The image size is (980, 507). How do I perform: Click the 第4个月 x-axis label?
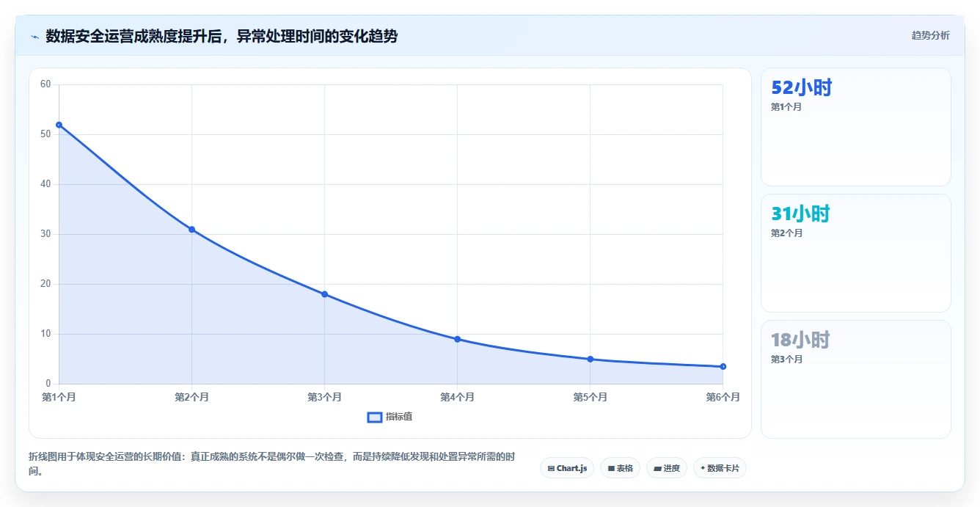pyautogui.click(x=457, y=397)
